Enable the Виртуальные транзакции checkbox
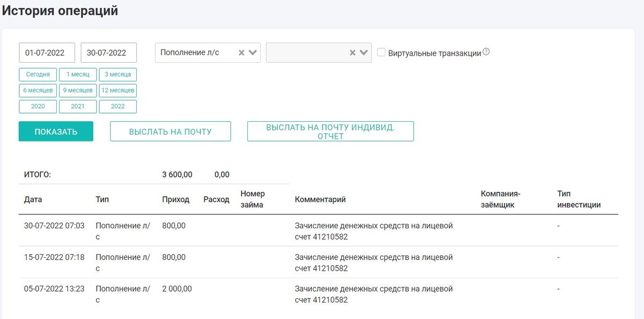This screenshot has height=319, width=644. tap(381, 53)
